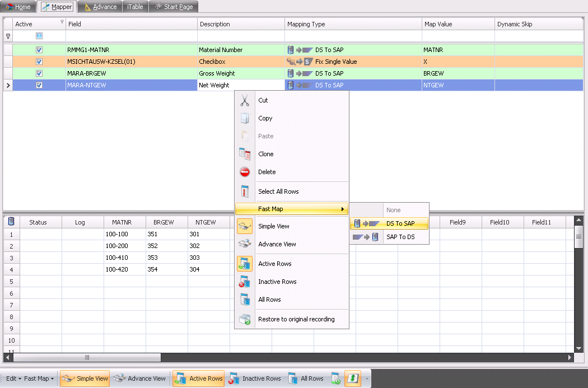This screenshot has width=588, height=388.
Task: Open the Edit dropdown in bottom toolbar
Action: coord(13,378)
